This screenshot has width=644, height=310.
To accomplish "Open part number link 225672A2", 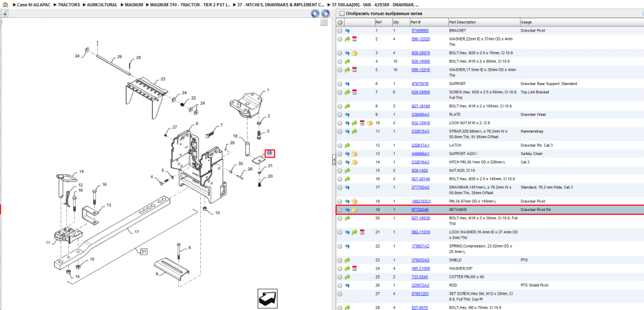I will (420, 285).
